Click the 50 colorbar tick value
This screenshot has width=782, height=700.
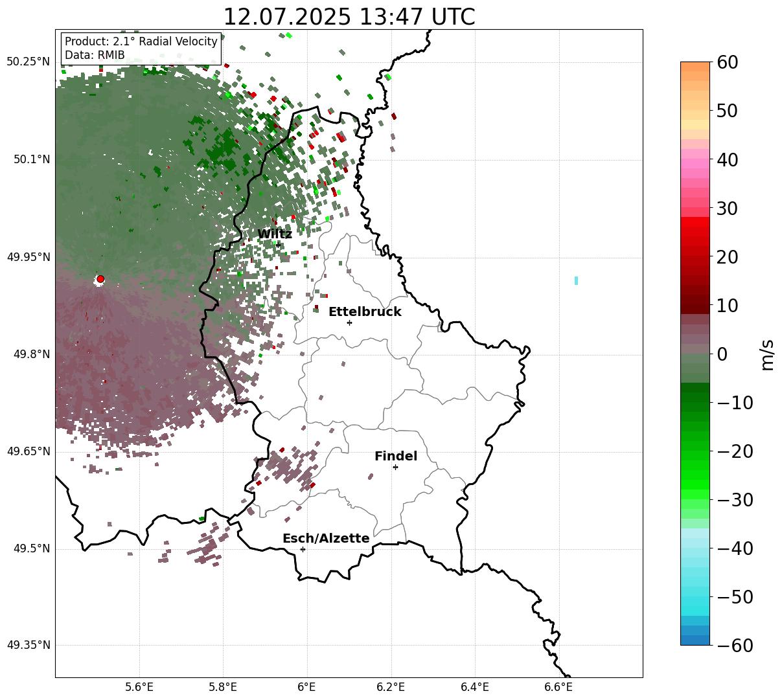(726, 111)
